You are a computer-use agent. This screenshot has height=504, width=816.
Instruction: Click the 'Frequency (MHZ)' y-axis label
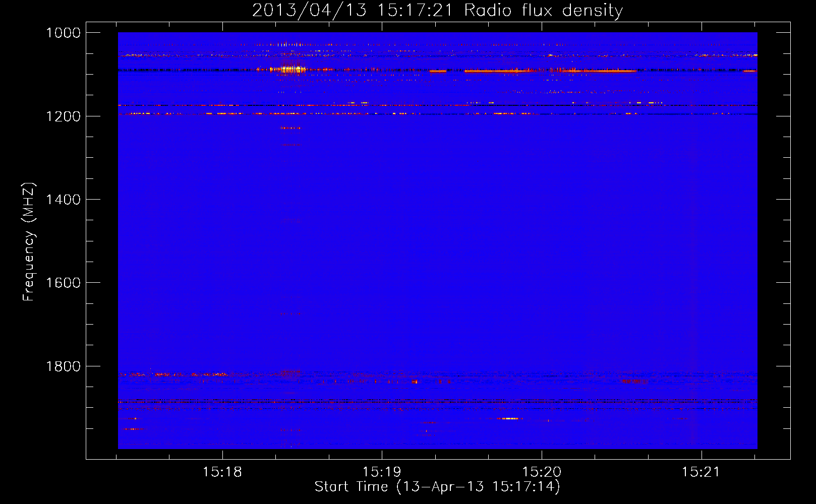29,242
